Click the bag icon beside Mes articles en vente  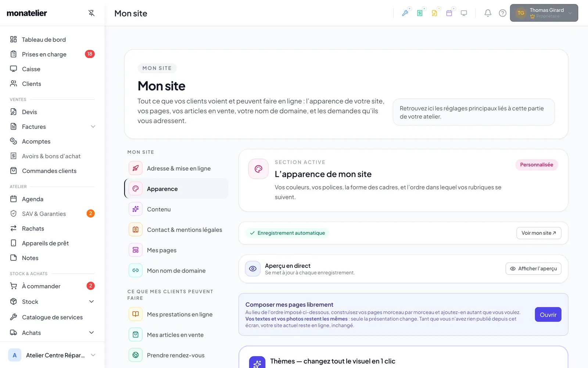[136, 335]
